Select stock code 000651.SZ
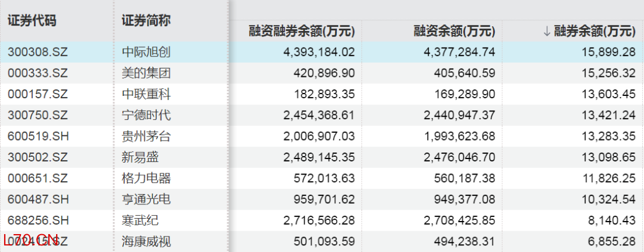Screen dimensions: 644x252 point(38,179)
